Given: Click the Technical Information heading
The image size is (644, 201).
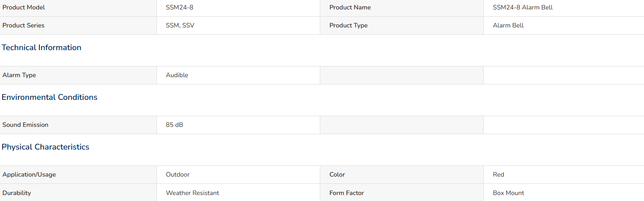Looking at the screenshot, I should pos(42,48).
